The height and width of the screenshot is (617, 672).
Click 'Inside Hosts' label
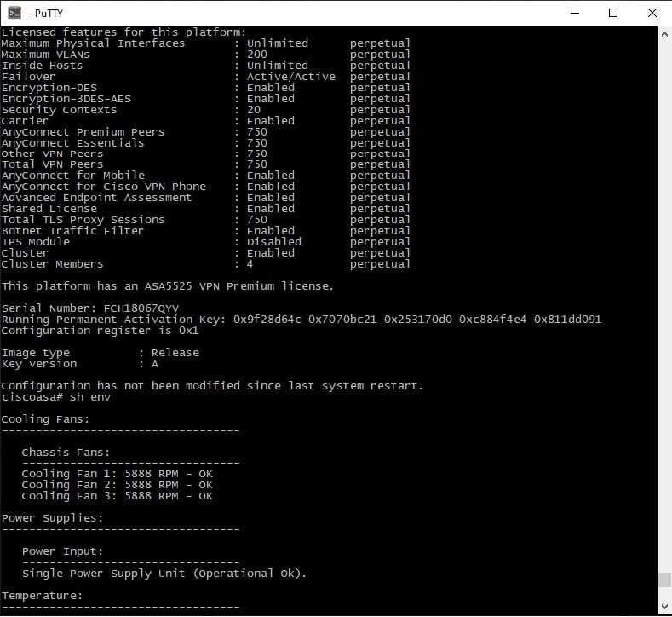tap(42, 66)
